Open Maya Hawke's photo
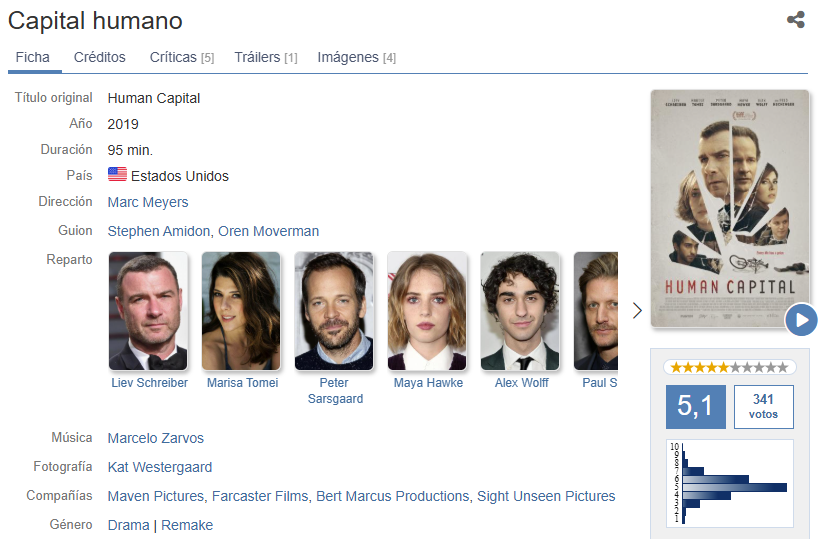Image resolution: width=824 pixels, height=539 pixels. 427,311
